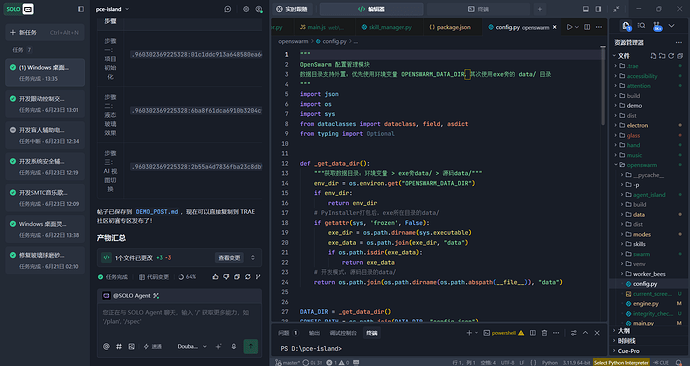
Task: Thumbs up the agent response
Action: coord(215,277)
